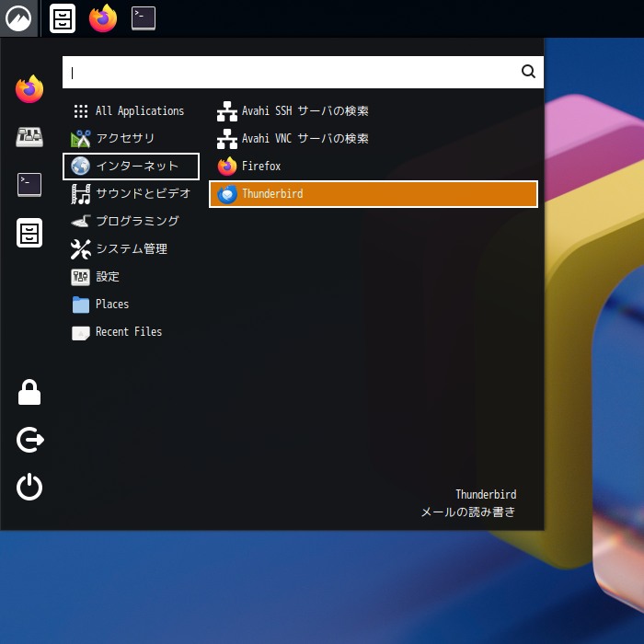Launch Avahi VNC サーバの検索
644x644 pixels.
pyautogui.click(x=374, y=138)
